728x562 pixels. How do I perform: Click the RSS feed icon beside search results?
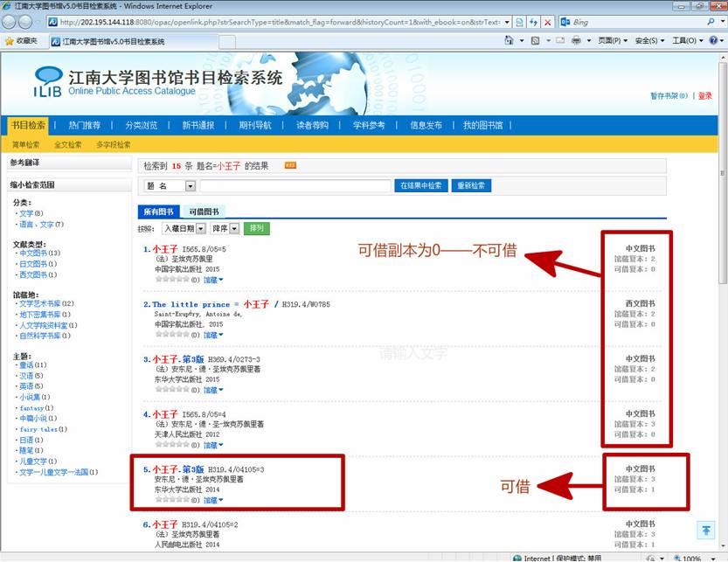(290, 165)
